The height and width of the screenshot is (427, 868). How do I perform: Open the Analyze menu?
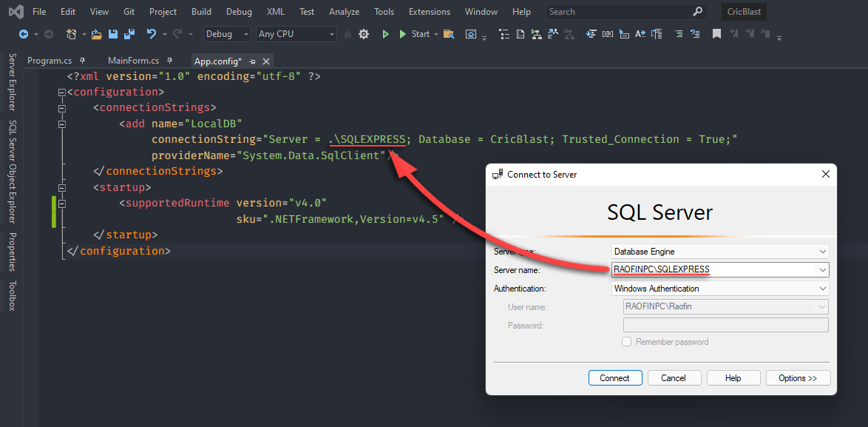344,11
